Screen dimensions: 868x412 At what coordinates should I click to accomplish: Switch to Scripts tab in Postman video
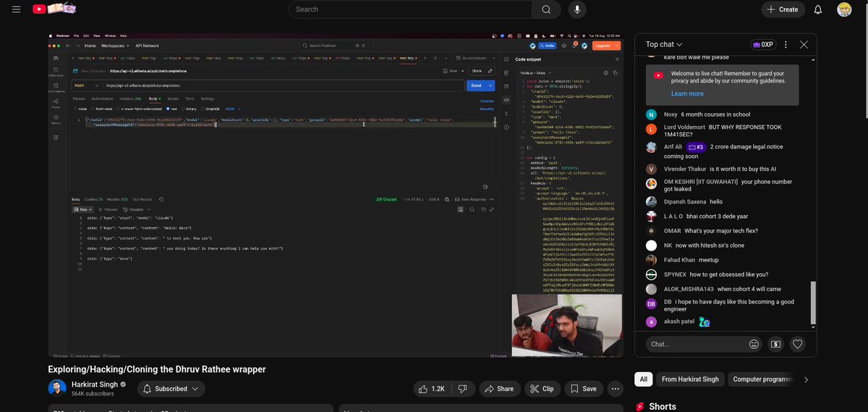click(x=173, y=98)
